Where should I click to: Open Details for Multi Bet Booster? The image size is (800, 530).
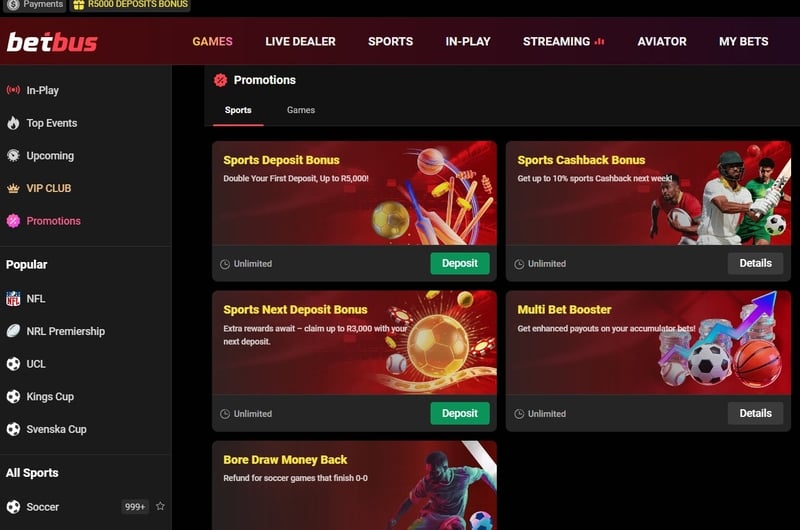click(x=755, y=413)
